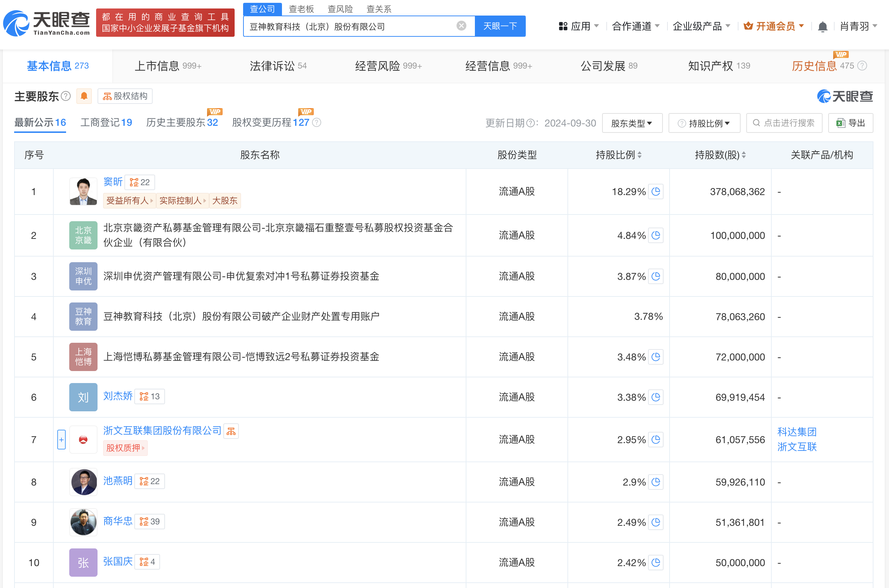Open the 法律诉讼 54 tab
889x588 pixels.
pos(278,66)
